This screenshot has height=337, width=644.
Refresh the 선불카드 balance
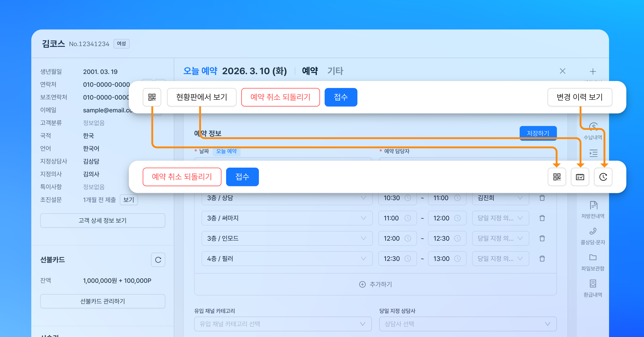click(x=158, y=260)
